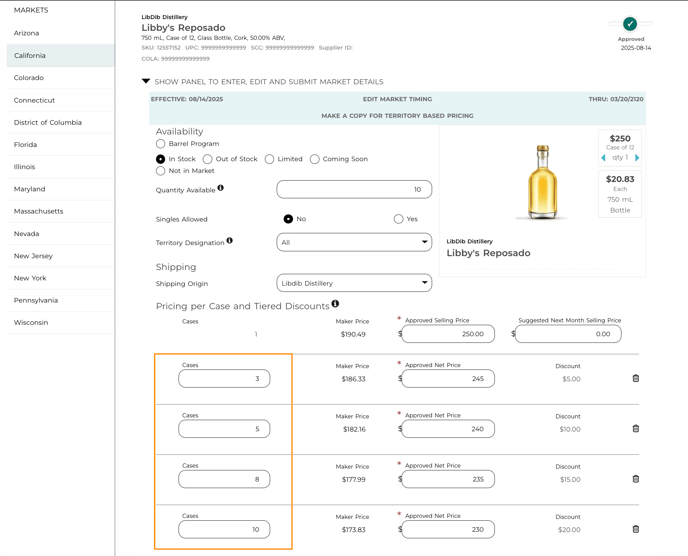Delete the 5-case discount tier
This screenshot has width=688, height=556.
tap(635, 428)
